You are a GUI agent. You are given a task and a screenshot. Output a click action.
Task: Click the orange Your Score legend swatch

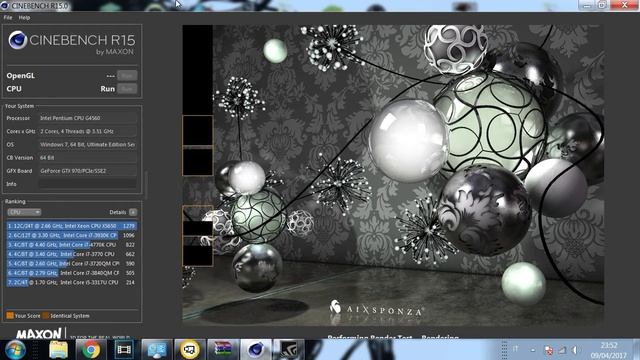[x=10, y=316]
